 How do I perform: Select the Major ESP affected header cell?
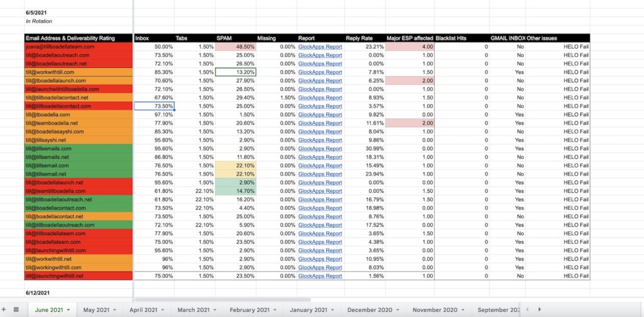pyautogui.click(x=409, y=38)
